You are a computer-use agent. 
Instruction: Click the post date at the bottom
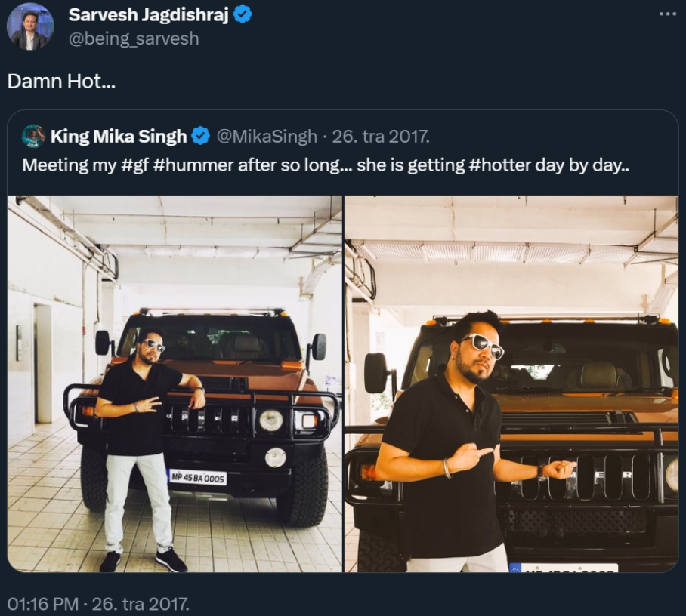[141, 604]
